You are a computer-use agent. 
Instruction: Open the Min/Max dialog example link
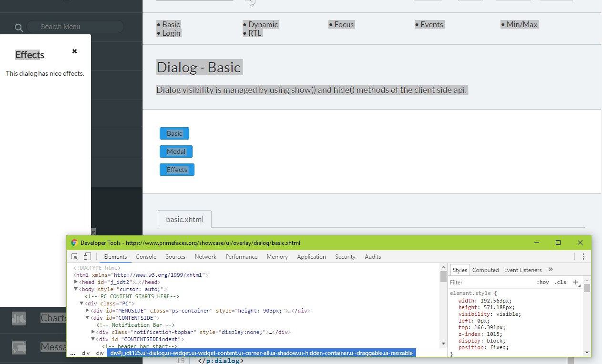coord(523,24)
